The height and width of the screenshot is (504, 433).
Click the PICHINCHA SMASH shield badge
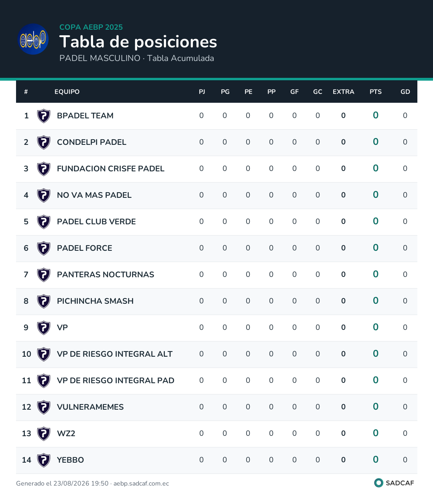tap(44, 301)
